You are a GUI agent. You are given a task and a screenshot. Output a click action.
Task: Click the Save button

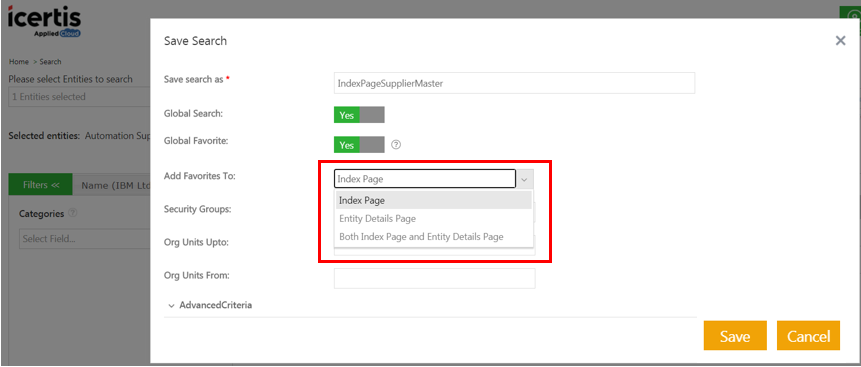pos(735,336)
